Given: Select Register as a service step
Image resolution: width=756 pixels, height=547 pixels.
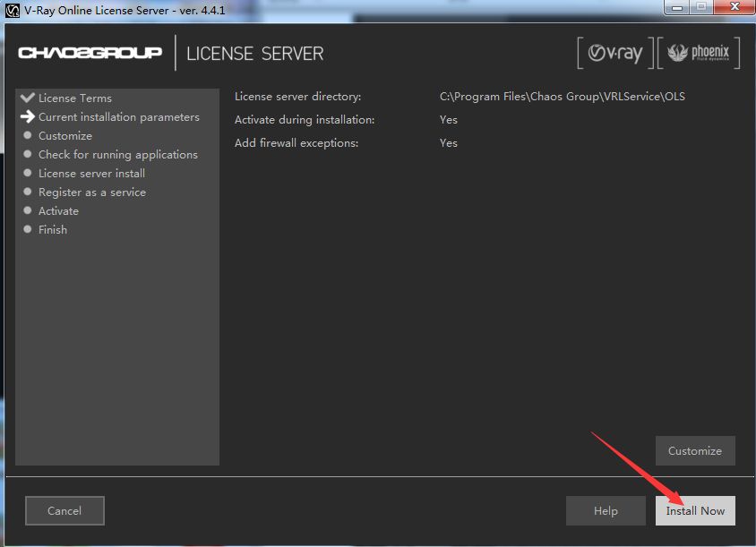Looking at the screenshot, I should pyautogui.click(x=92, y=192).
